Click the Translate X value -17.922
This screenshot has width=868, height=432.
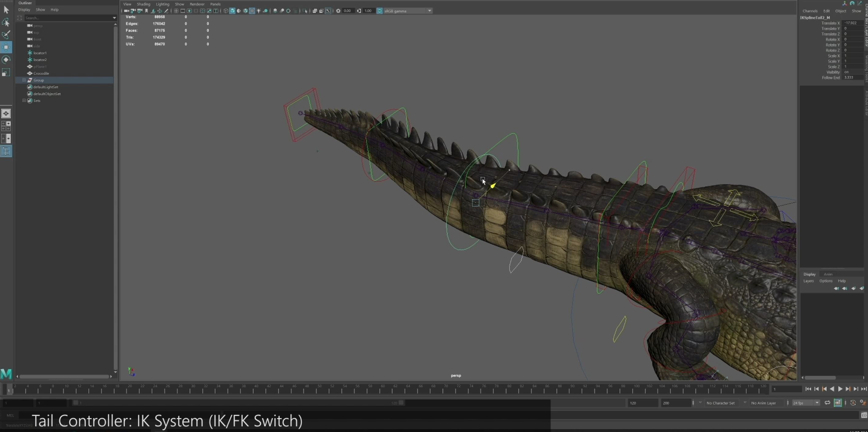tap(853, 23)
